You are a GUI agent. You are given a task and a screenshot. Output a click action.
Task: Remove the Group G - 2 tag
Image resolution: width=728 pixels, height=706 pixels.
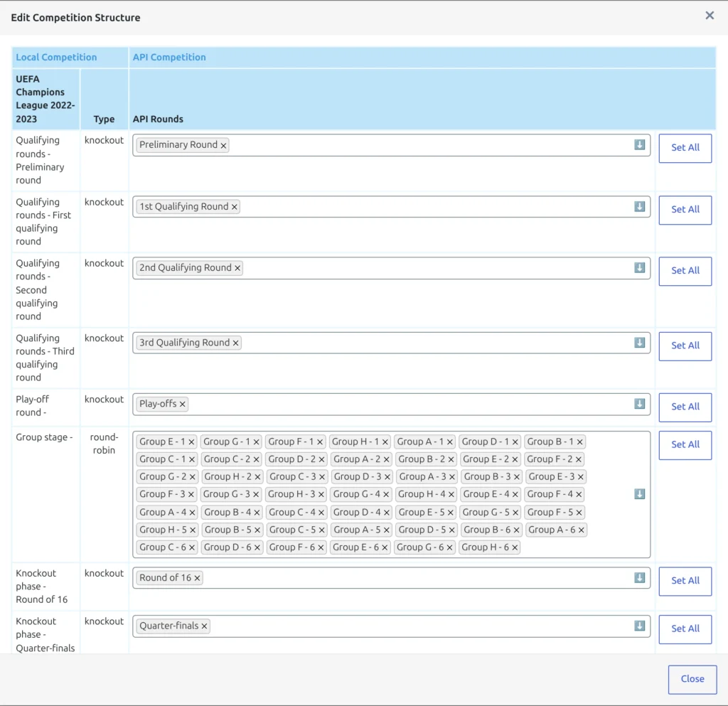[192, 477]
